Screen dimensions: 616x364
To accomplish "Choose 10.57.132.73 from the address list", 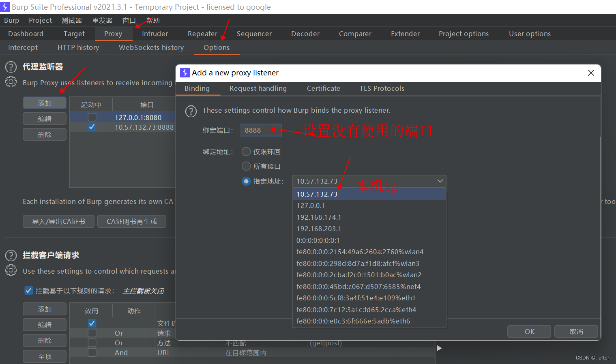I will click(369, 194).
